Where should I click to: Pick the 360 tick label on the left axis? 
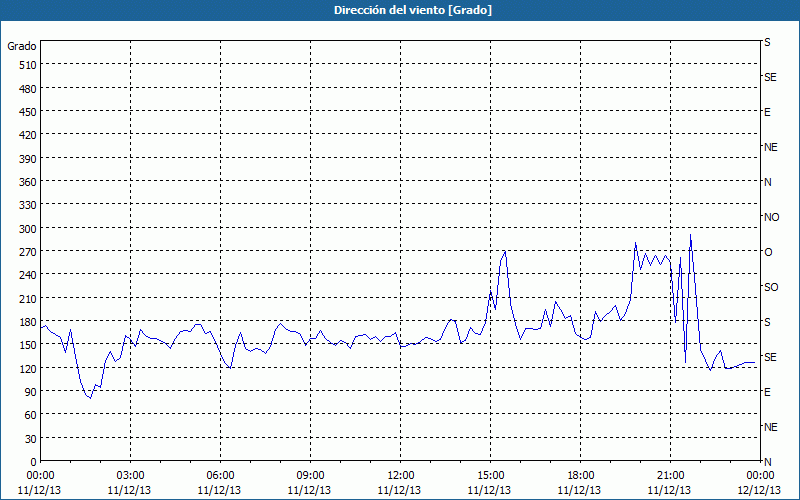click(x=28, y=182)
